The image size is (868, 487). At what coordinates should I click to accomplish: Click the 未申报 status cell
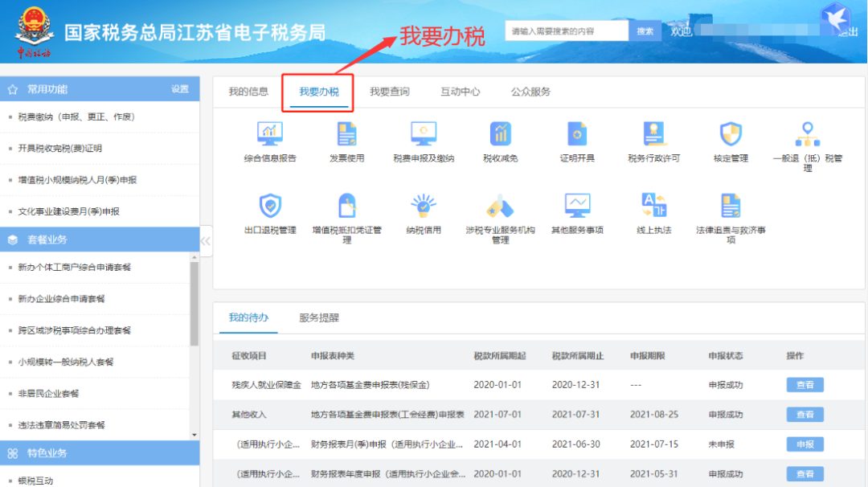(x=721, y=444)
